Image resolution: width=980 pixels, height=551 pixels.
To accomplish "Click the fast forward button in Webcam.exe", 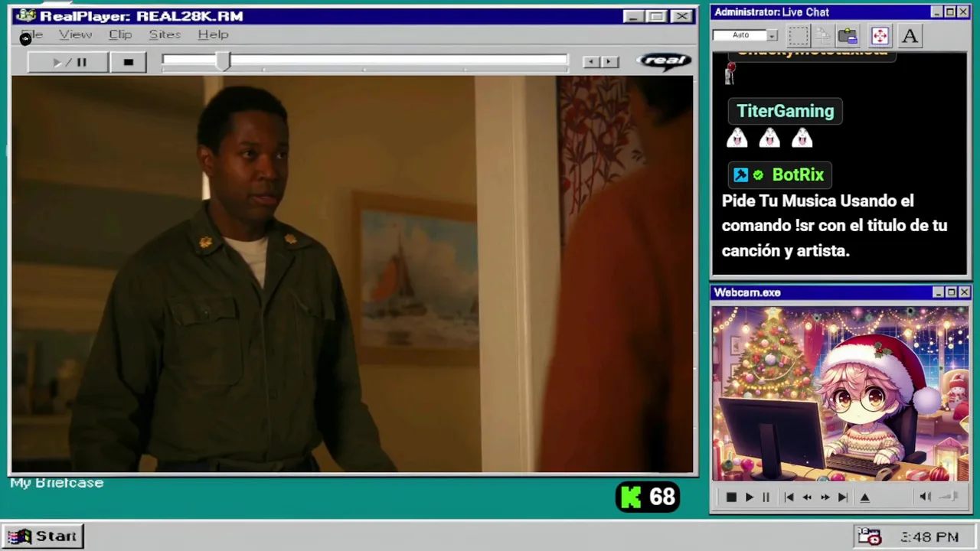I will click(825, 497).
